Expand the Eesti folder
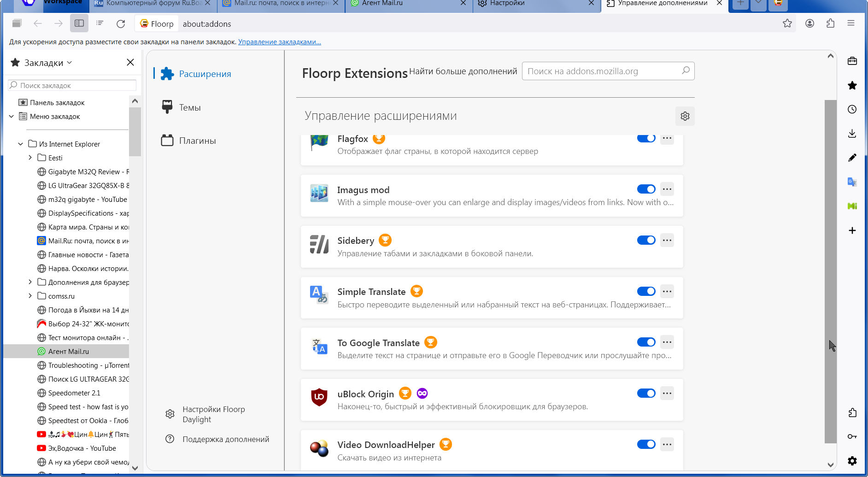 (x=30, y=158)
